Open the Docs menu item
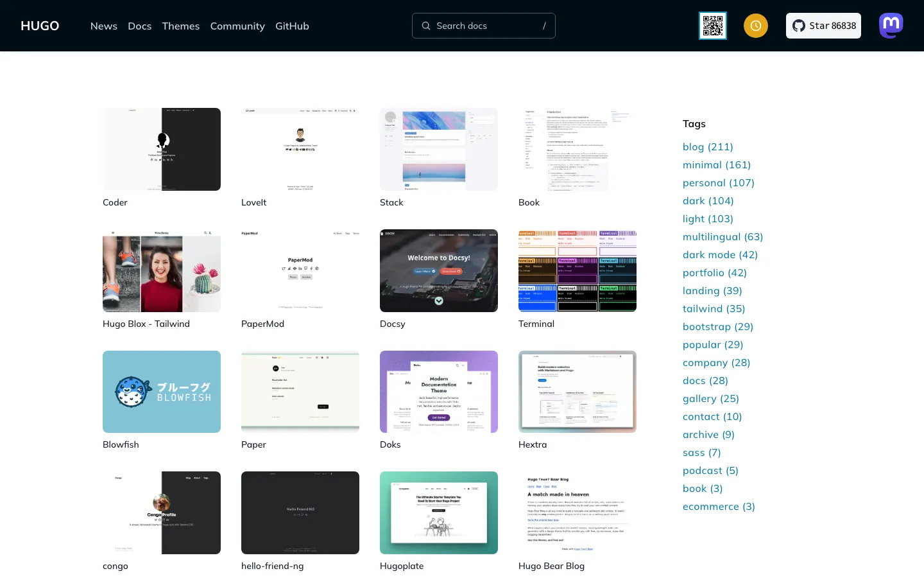This screenshot has height=578, width=924. point(140,26)
